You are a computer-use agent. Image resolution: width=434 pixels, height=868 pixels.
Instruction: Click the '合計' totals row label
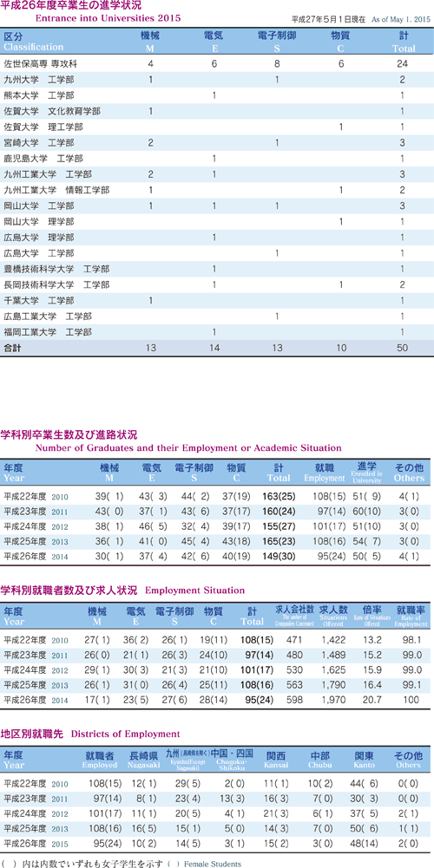coord(12,349)
